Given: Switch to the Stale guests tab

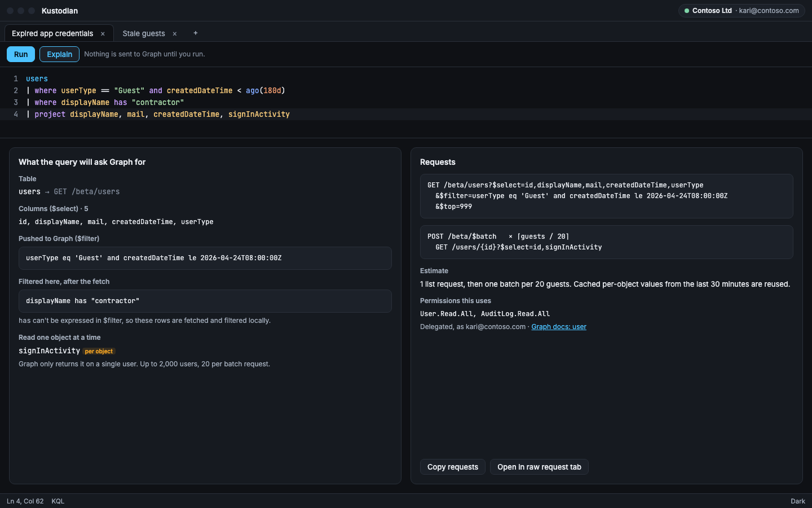Looking at the screenshot, I should (x=144, y=34).
